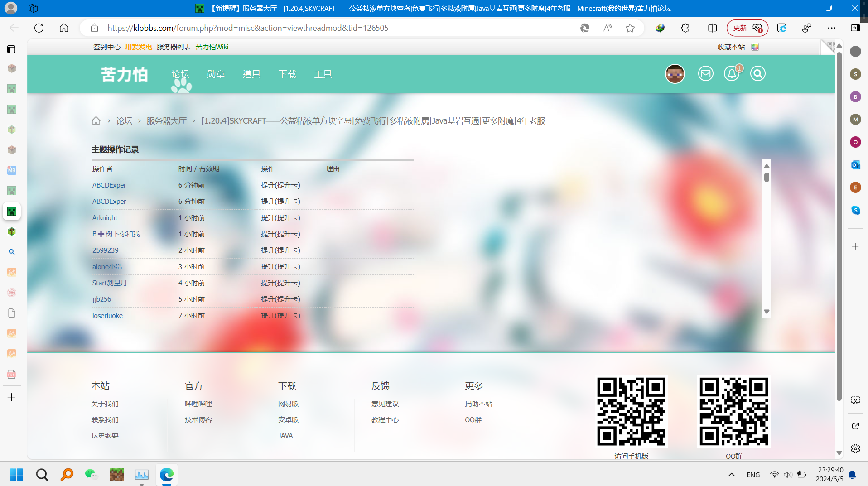The width and height of the screenshot is (868, 486).
Task: Open browser extensions puzzle icon
Action: click(x=685, y=28)
